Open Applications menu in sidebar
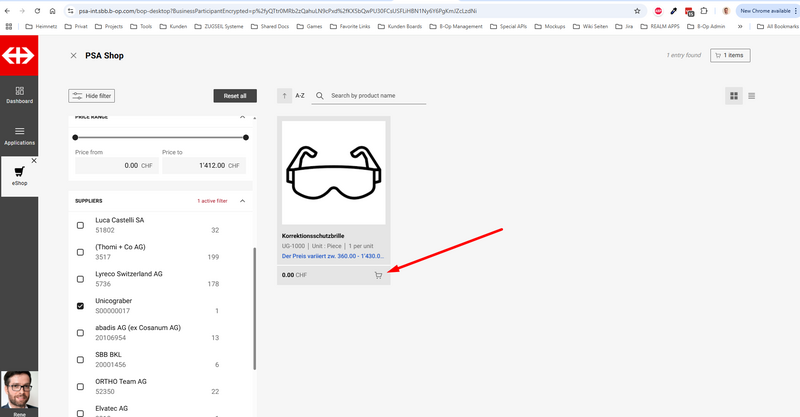 (x=19, y=135)
